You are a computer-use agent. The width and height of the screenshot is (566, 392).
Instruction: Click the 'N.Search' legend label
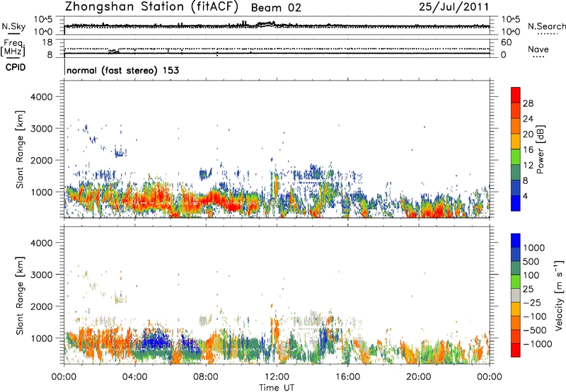546,26
